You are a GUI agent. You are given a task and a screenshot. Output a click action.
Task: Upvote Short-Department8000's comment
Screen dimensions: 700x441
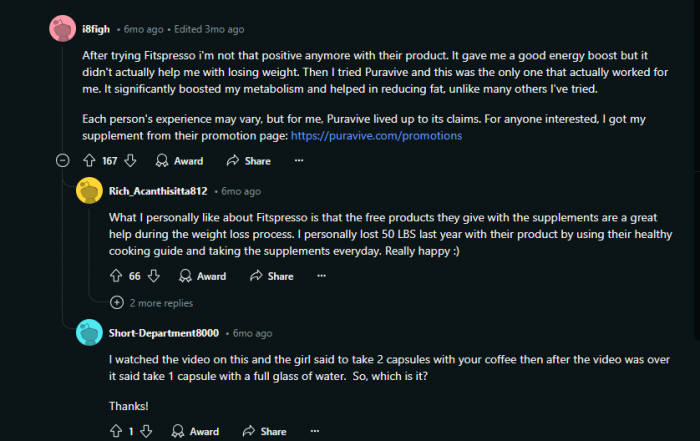(116, 431)
